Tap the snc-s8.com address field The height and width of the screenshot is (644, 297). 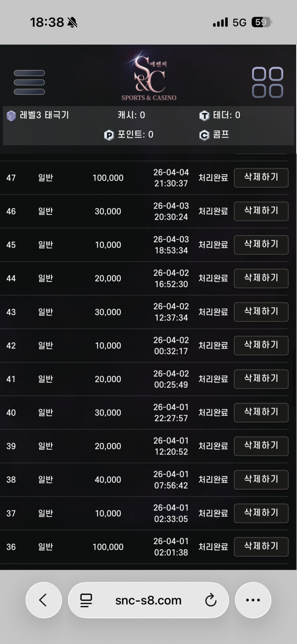tap(148, 600)
